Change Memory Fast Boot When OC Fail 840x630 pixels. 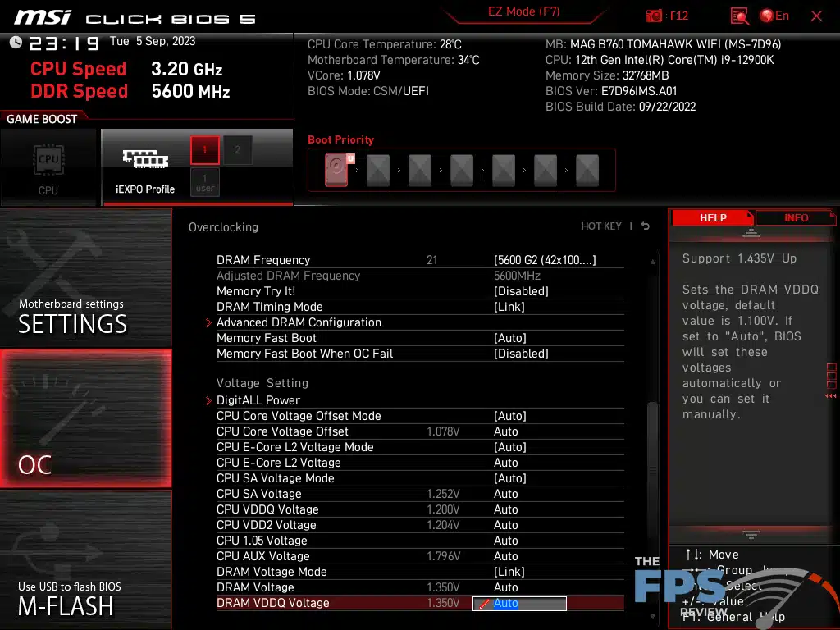[521, 354]
